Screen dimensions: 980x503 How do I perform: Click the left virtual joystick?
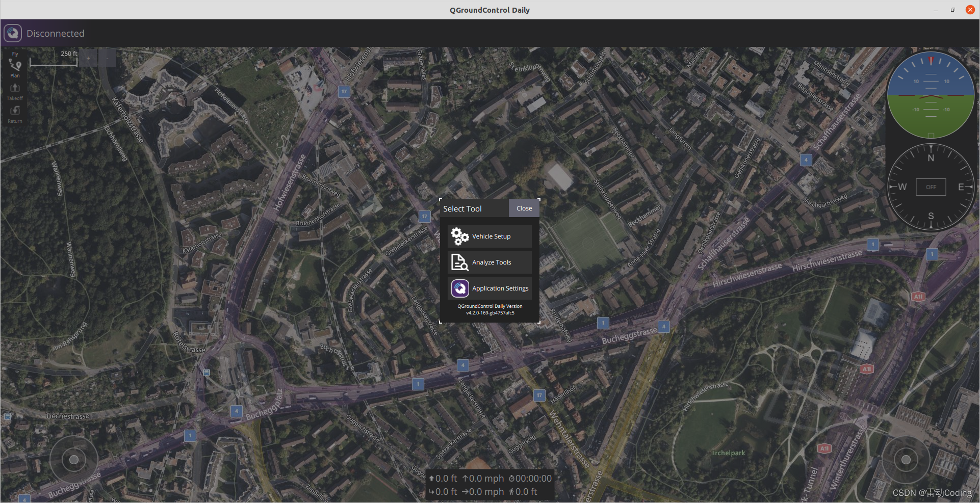(x=74, y=460)
